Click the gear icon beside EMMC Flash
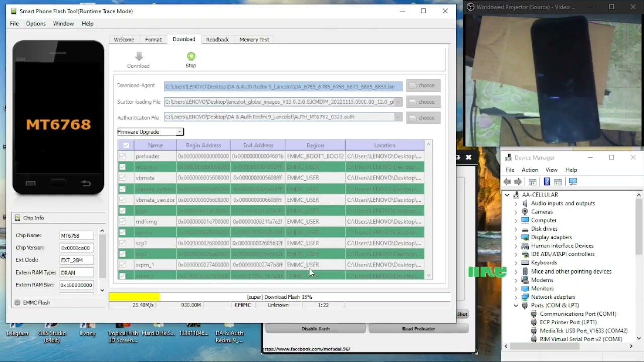Screen dimensions: 644x362 pos(18,303)
